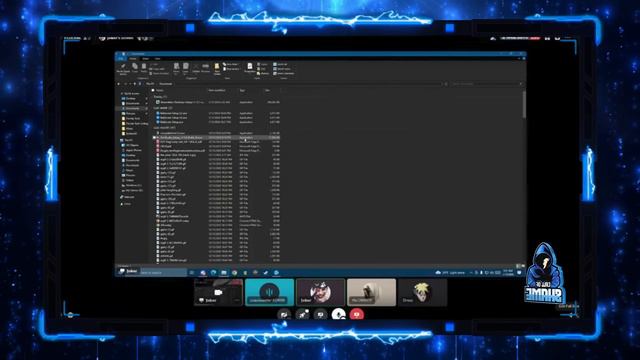640x360 pixels.
Task: Click Copy to in the Organize group
Action: coord(186,69)
